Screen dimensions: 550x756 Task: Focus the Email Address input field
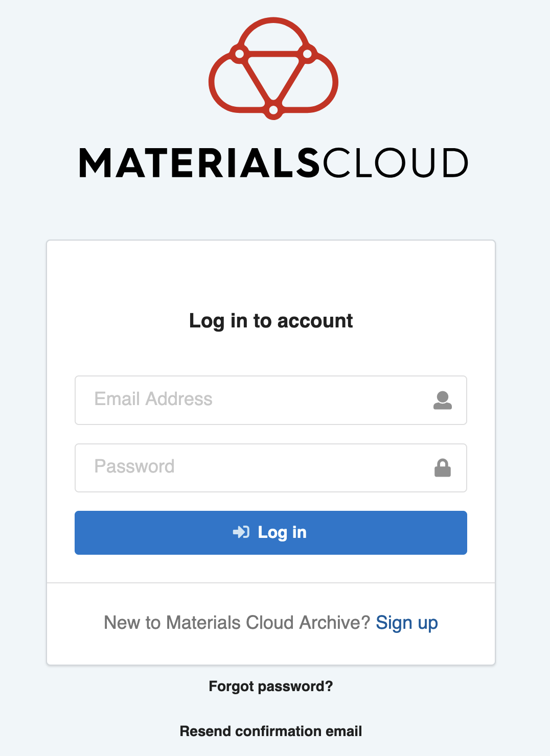(x=256, y=400)
